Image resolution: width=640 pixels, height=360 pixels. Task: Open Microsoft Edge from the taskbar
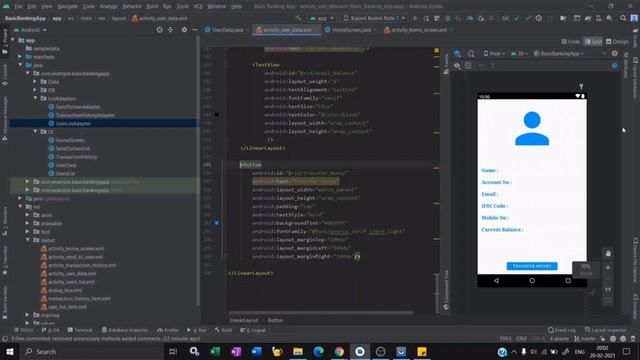[318, 351]
